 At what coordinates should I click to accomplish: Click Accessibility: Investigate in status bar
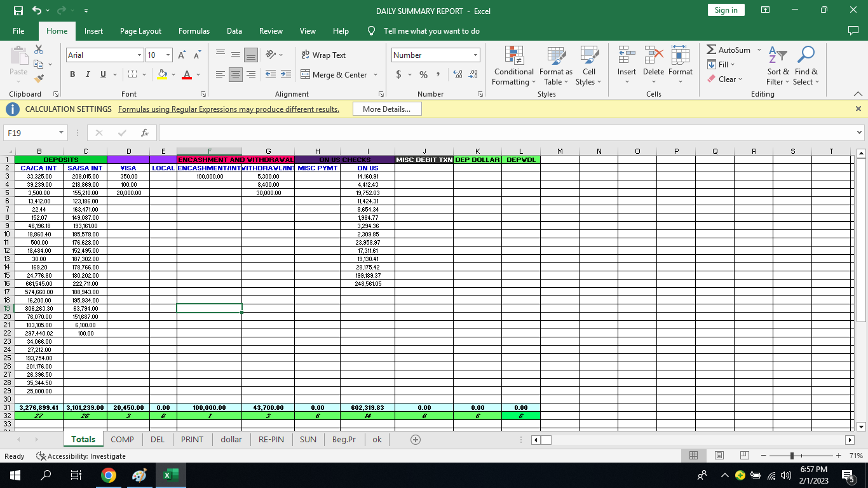click(x=81, y=456)
